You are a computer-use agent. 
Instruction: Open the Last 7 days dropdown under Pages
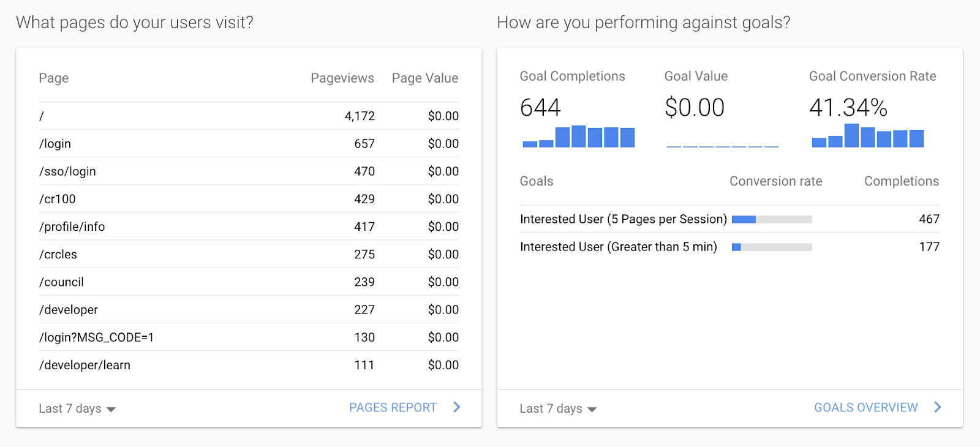(x=77, y=408)
